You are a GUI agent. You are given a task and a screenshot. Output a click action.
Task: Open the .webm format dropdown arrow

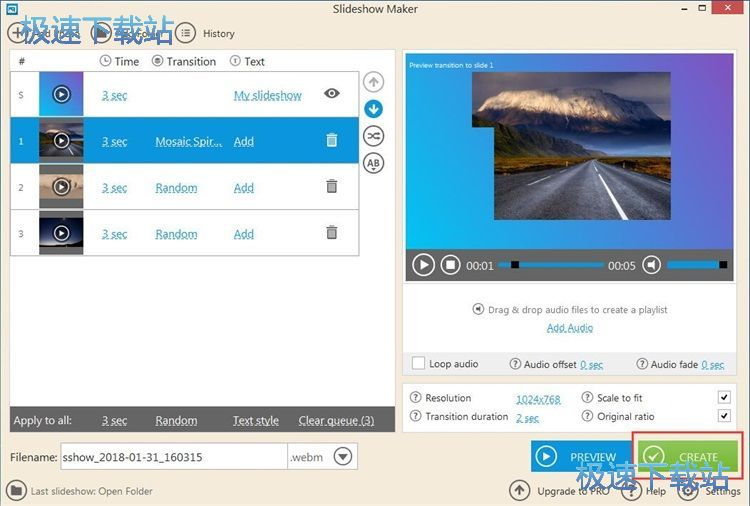point(343,457)
